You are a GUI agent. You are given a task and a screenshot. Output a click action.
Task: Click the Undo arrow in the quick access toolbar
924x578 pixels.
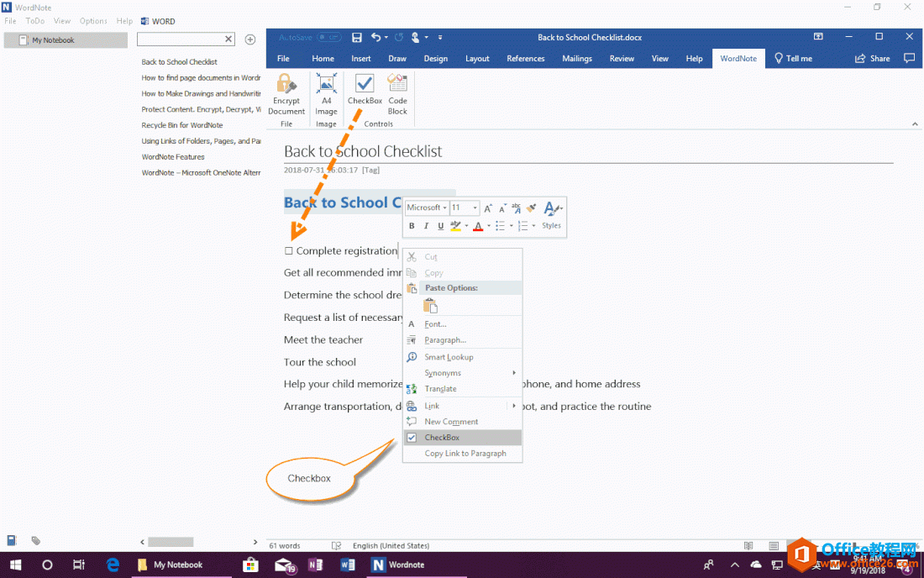375,37
